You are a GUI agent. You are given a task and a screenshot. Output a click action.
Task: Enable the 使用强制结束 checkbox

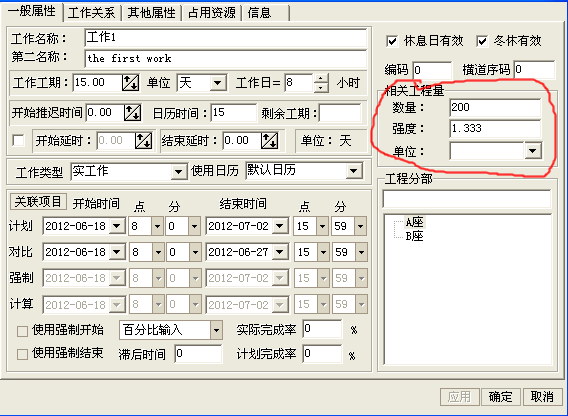[22, 354]
